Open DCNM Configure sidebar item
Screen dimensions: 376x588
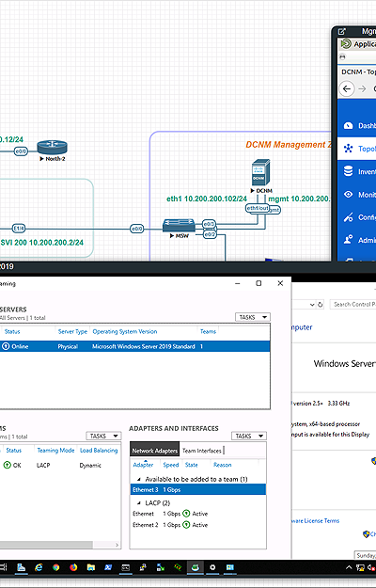point(356,217)
